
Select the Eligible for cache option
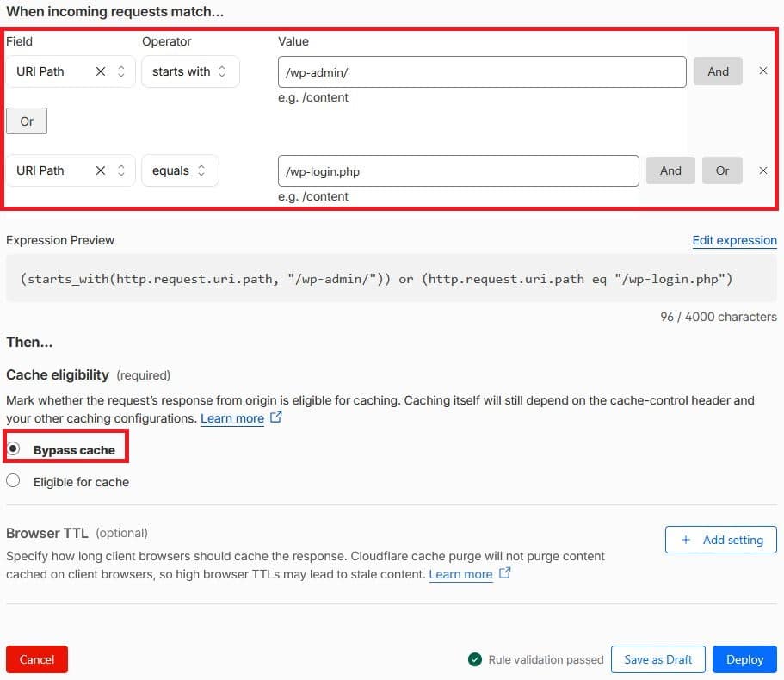click(14, 480)
